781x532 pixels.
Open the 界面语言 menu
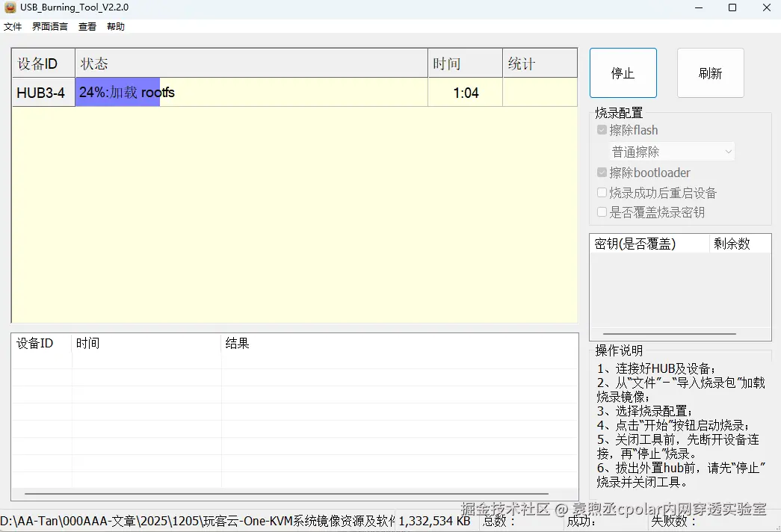point(49,26)
